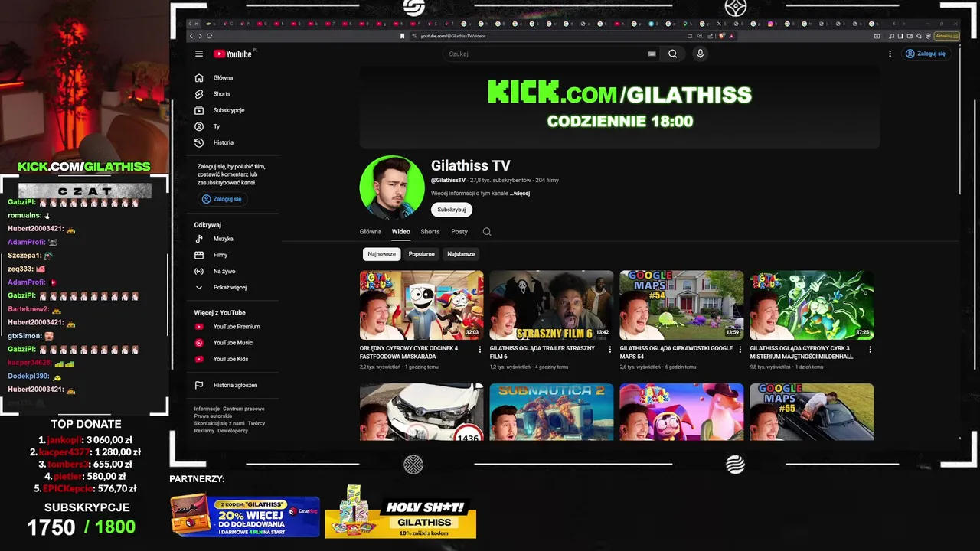The width and height of the screenshot is (980, 551).
Task: Select the Najstarsze filter chip
Action: pos(461,254)
